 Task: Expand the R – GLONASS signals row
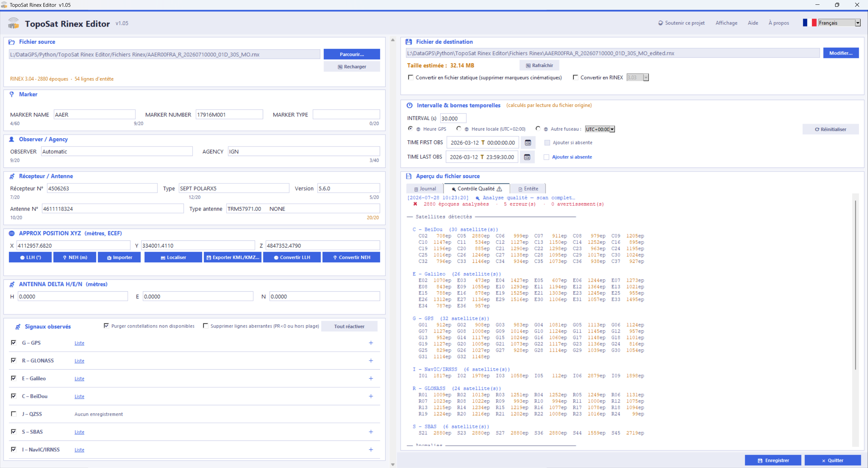tap(371, 360)
